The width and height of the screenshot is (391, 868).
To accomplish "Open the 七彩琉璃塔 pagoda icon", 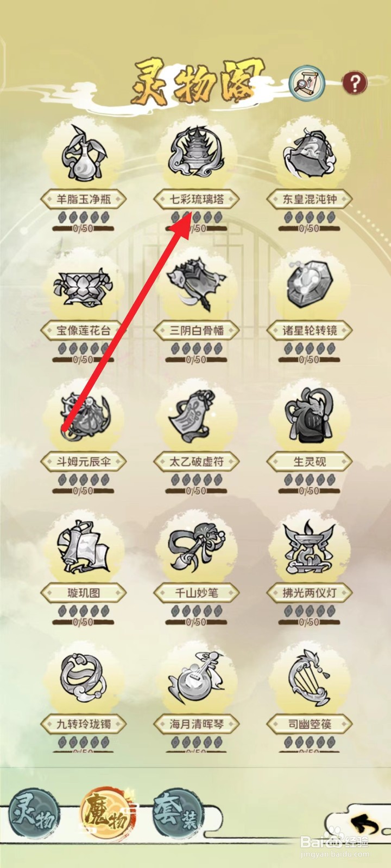I will click(196, 152).
